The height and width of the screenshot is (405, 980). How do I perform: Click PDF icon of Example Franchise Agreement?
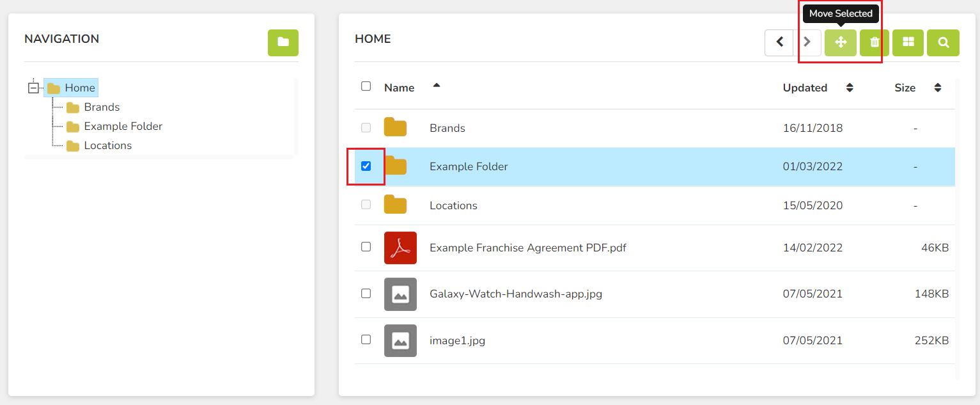[400, 248]
